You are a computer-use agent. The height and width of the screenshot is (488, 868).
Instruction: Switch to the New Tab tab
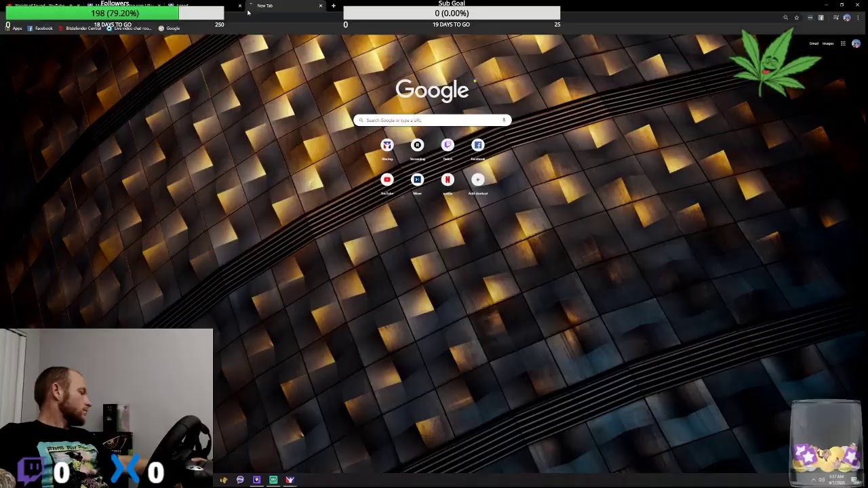pyautogui.click(x=285, y=5)
